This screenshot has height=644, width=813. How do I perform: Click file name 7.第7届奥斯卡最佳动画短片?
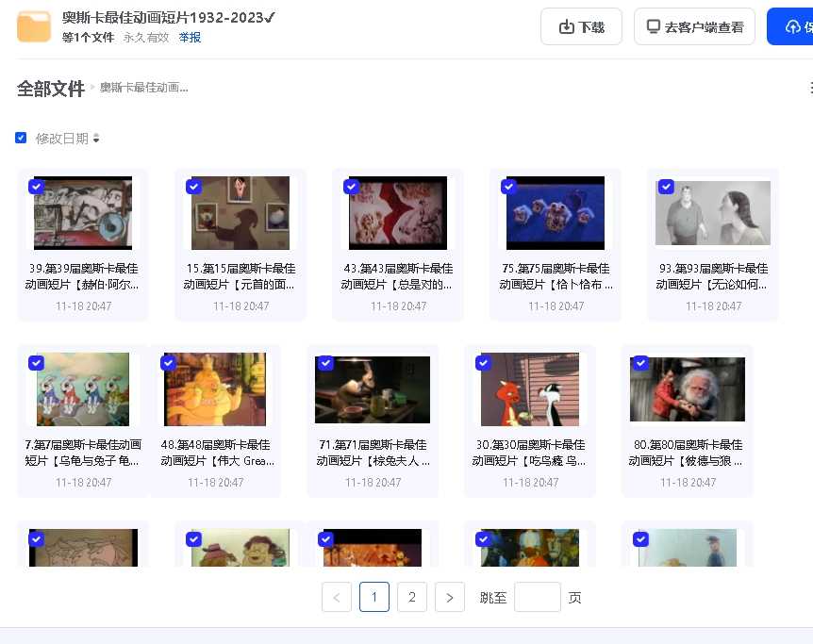(x=83, y=453)
